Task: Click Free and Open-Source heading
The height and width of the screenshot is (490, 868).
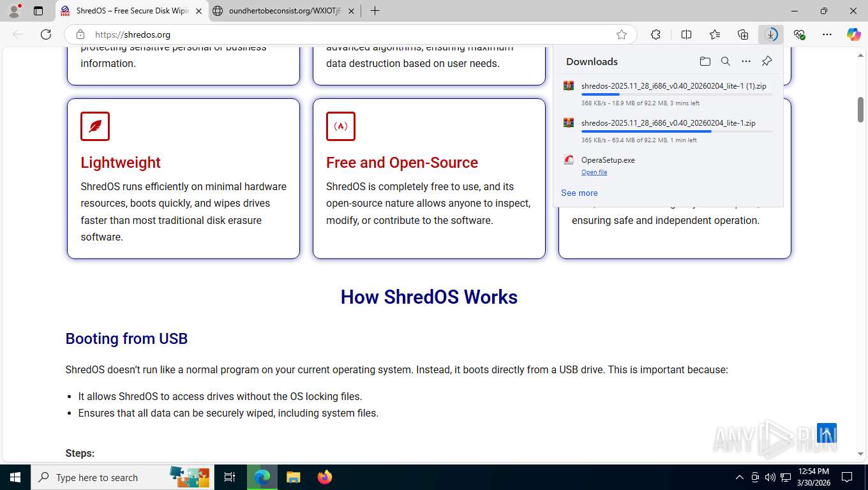Action: pyautogui.click(x=402, y=163)
